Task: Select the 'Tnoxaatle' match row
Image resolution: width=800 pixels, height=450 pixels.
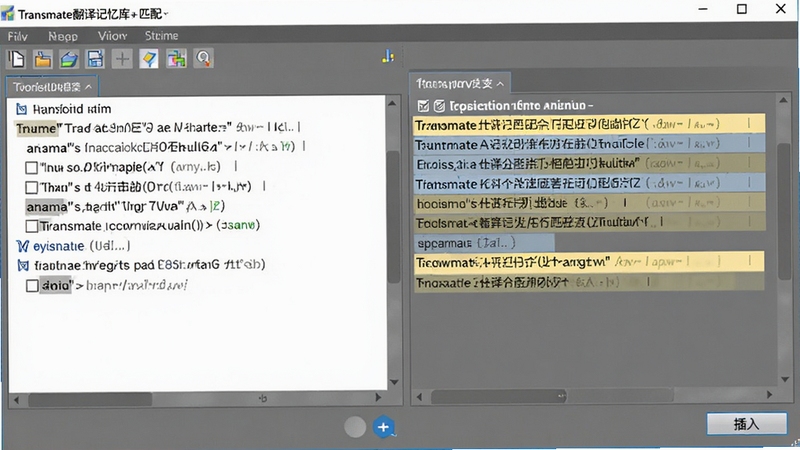Action: coord(589,282)
